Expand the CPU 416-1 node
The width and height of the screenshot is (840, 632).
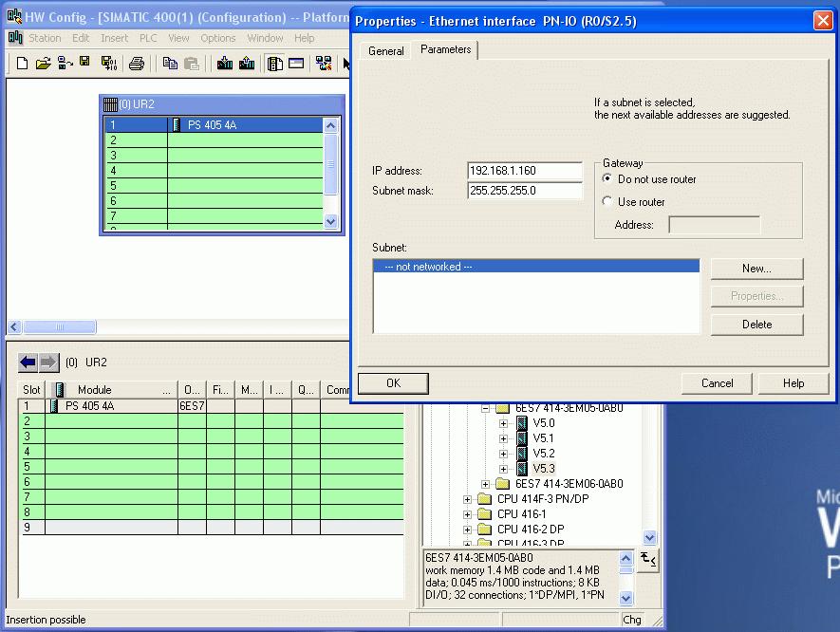click(467, 514)
